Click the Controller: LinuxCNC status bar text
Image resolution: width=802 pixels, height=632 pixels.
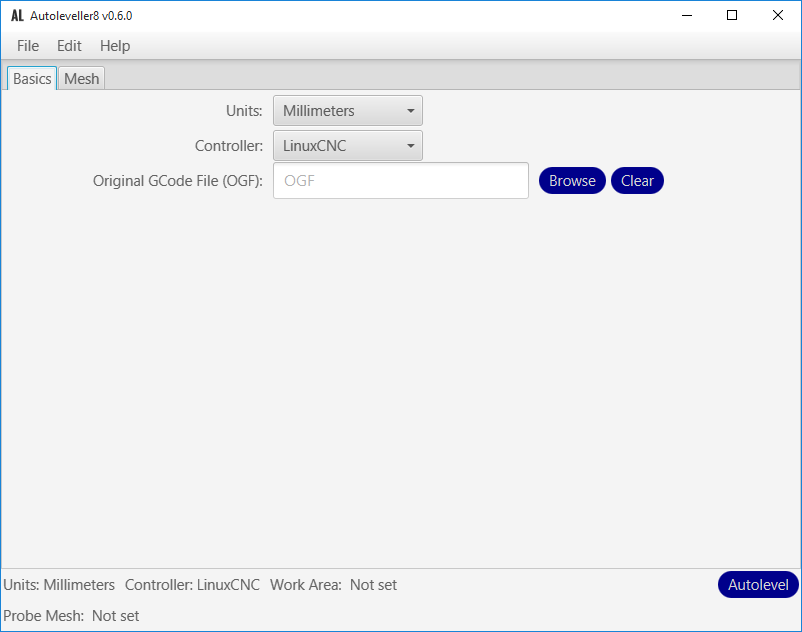[192, 585]
